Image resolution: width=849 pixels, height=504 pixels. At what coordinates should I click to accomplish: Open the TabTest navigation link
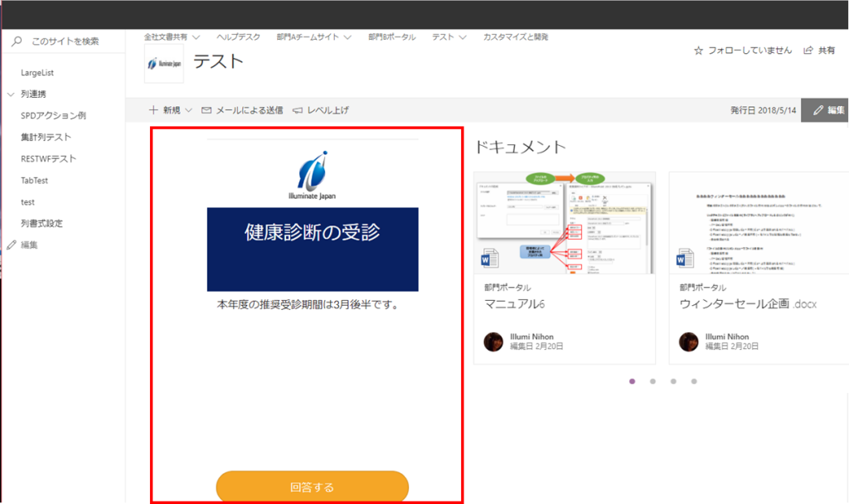(34, 180)
